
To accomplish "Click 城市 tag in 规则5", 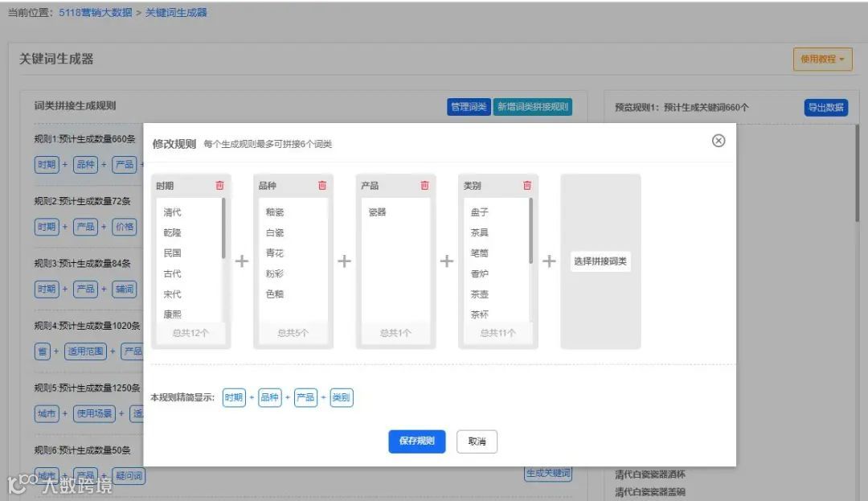I will (47, 413).
